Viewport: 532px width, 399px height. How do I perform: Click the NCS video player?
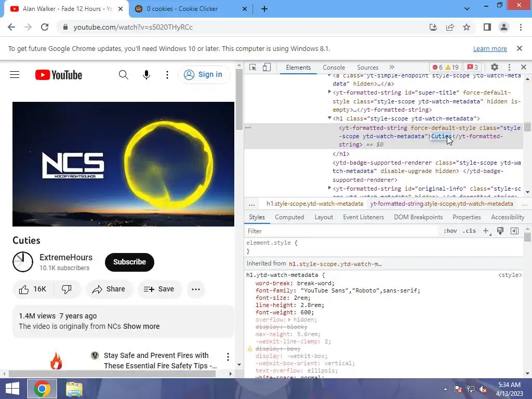point(123,164)
